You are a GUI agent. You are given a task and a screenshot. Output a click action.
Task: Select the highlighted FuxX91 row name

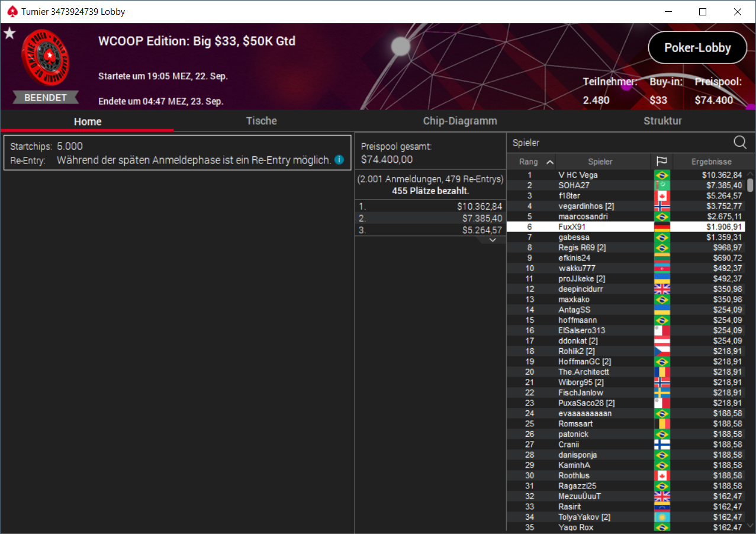(572, 227)
